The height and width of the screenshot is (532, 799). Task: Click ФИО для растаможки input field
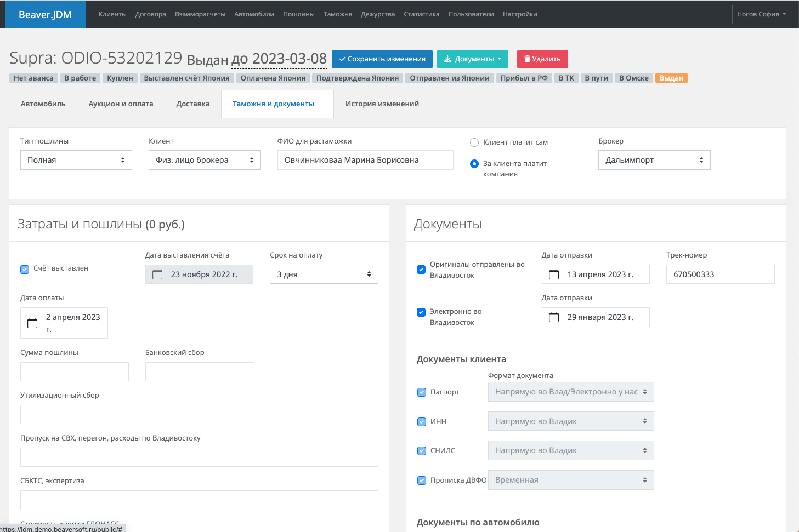pyautogui.click(x=365, y=160)
